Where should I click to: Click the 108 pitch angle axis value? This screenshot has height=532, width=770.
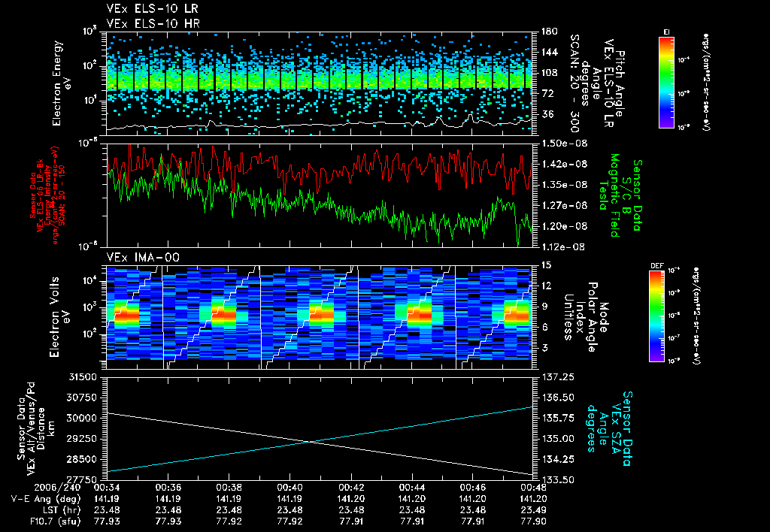point(550,73)
